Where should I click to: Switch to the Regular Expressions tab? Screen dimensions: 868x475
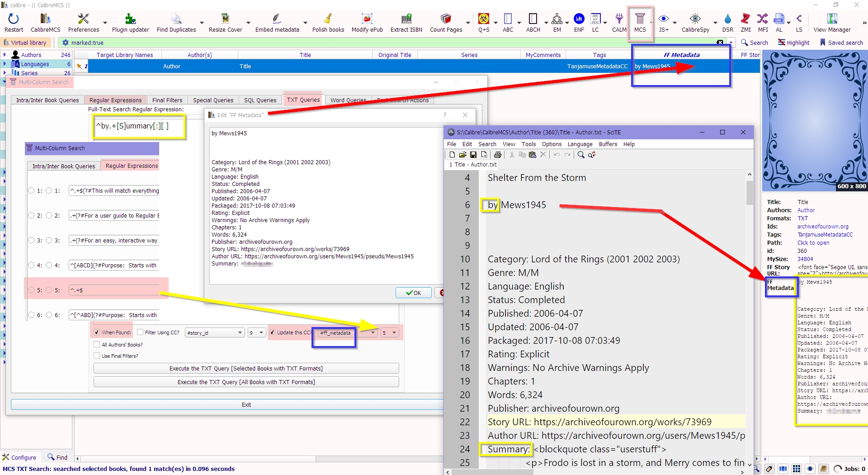pos(115,100)
